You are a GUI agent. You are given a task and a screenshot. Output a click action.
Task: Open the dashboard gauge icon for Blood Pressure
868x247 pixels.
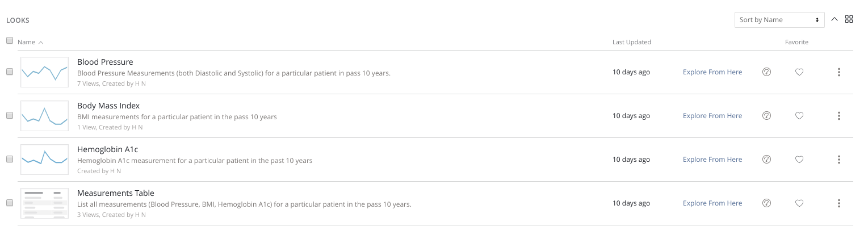click(766, 72)
